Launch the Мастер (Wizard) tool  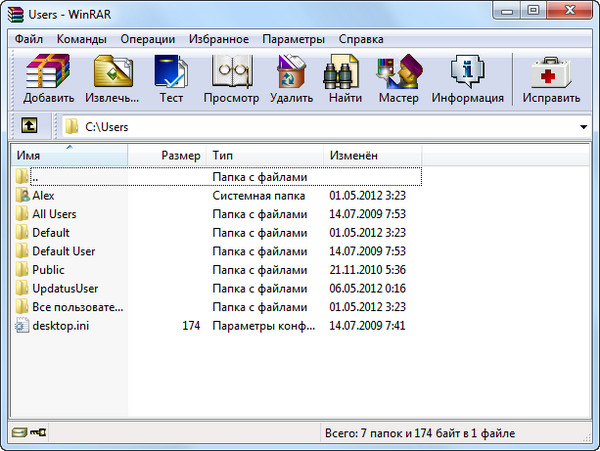398,74
